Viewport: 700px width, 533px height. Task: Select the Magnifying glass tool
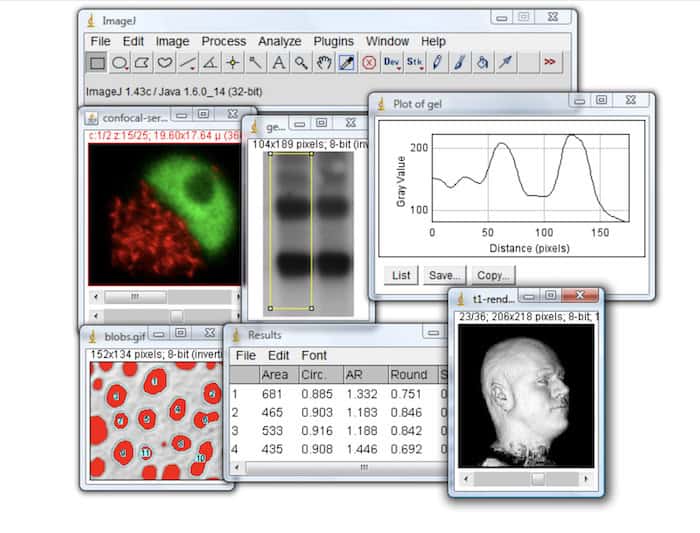(x=301, y=63)
